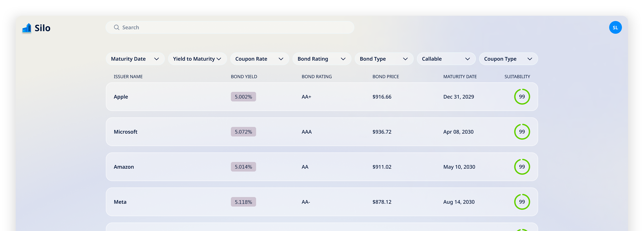The height and width of the screenshot is (231, 644).
Task: Click the $916.66 bond price
Action: click(x=382, y=97)
